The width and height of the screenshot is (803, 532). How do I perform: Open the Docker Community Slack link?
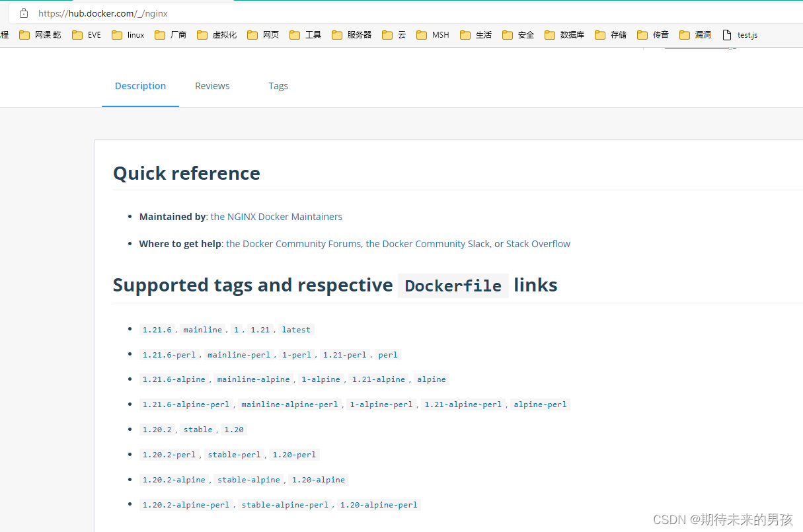[x=428, y=244]
